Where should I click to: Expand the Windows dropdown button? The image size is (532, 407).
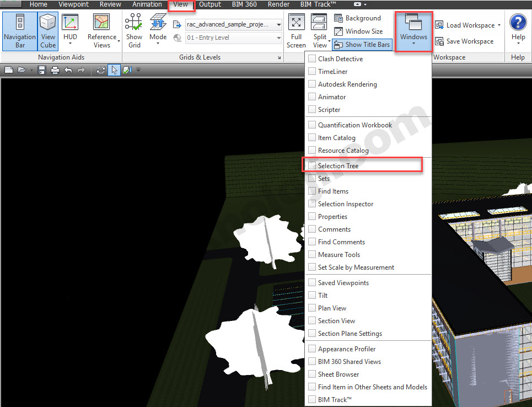(413, 31)
